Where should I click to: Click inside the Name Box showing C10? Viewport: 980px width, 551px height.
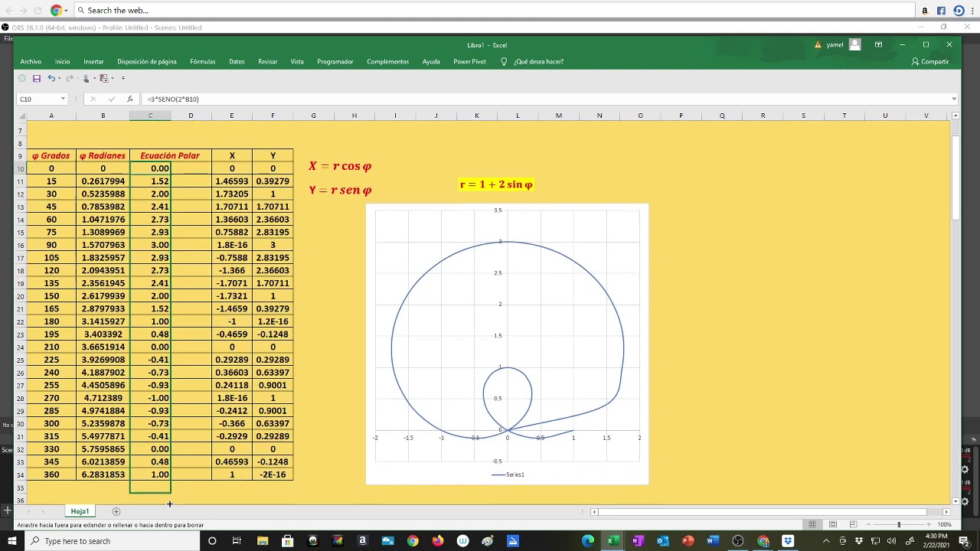coord(38,99)
